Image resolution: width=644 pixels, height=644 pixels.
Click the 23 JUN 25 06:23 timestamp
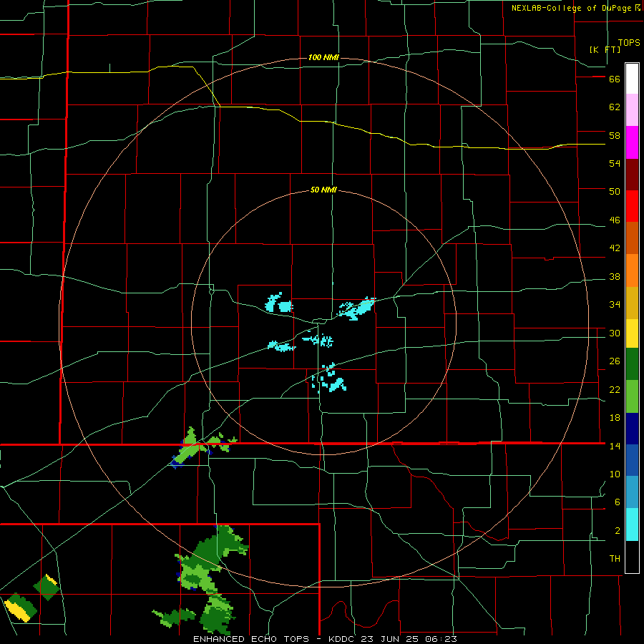[410, 639]
